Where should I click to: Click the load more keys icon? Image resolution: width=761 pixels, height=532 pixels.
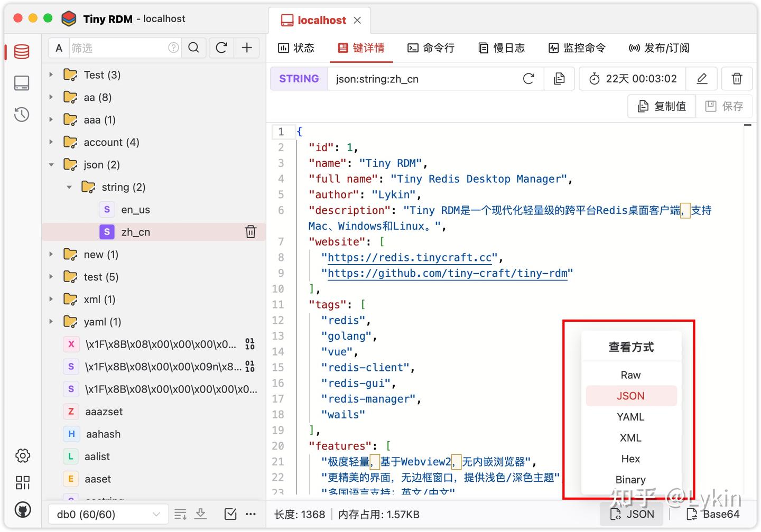180,514
